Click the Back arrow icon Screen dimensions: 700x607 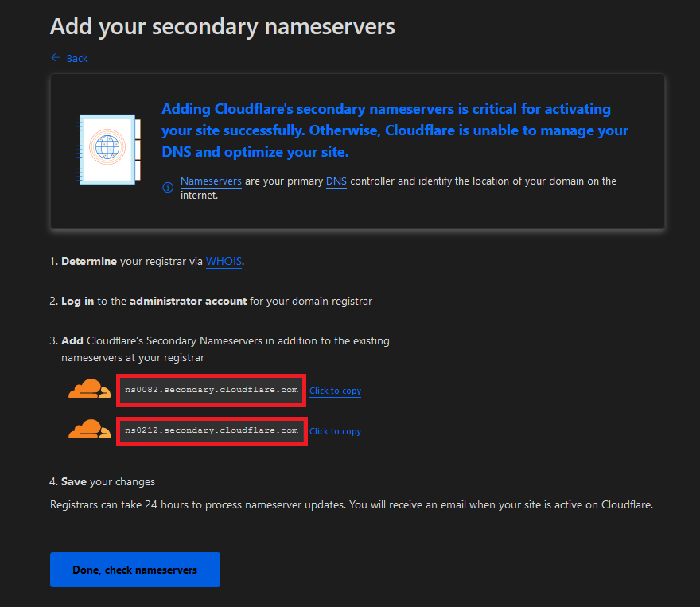click(x=56, y=58)
